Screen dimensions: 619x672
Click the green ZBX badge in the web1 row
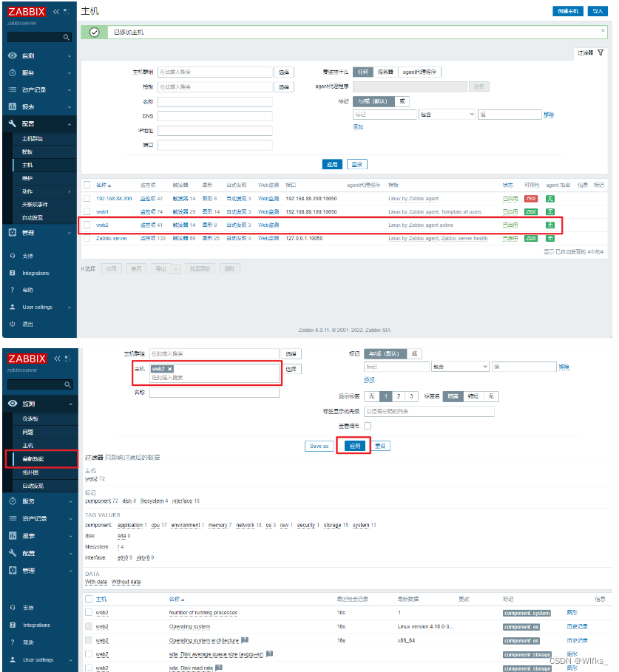[531, 211]
